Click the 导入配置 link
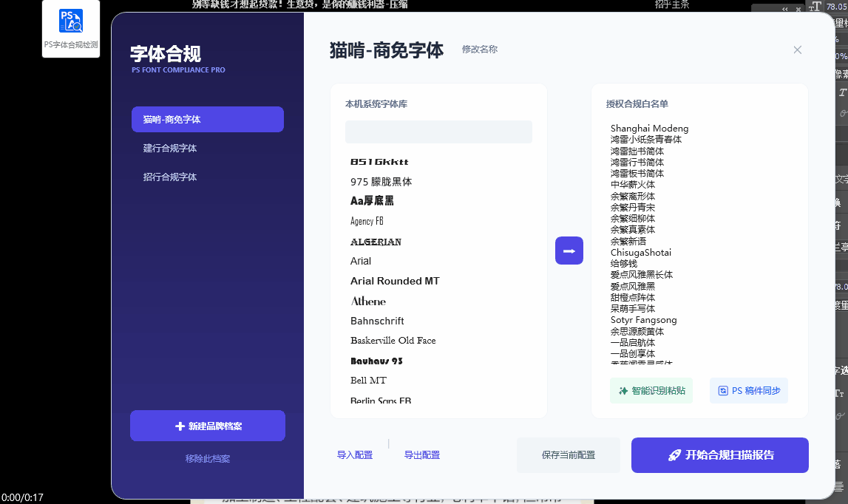Screen dimensions: 848x504 click(x=355, y=455)
